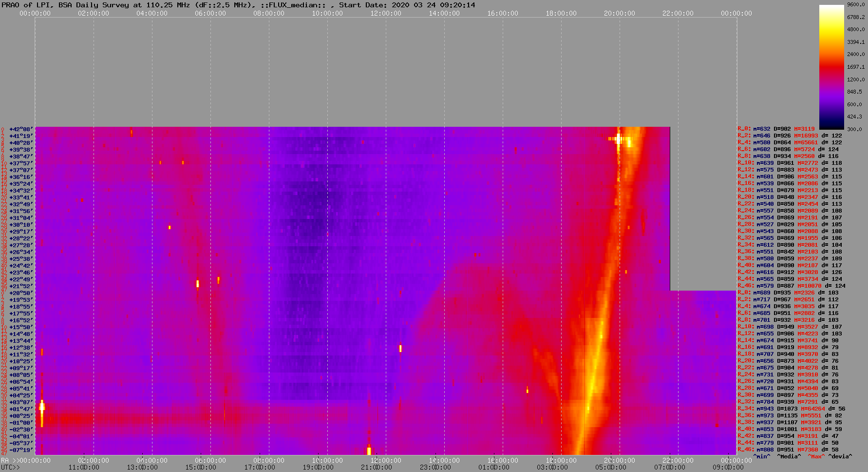Click the 1697.1 color scale label
868x472 pixels.
[856, 67]
